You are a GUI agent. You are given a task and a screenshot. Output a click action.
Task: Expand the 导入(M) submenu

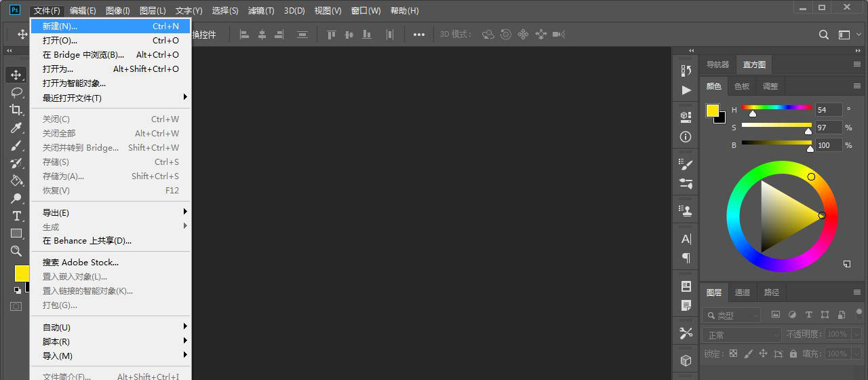point(111,356)
